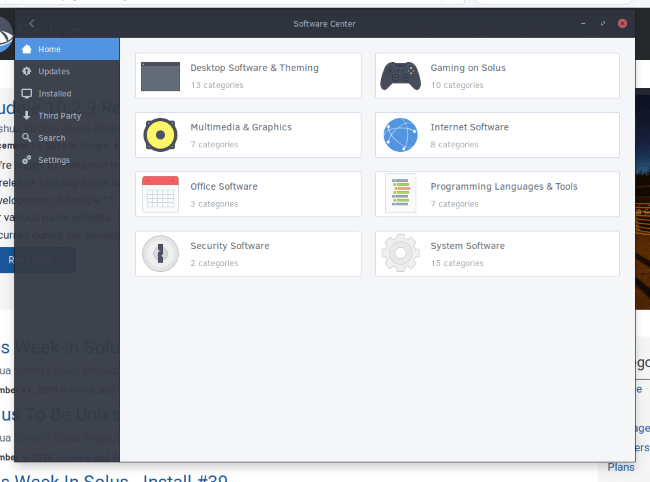Select Home in the sidebar

tap(67, 49)
